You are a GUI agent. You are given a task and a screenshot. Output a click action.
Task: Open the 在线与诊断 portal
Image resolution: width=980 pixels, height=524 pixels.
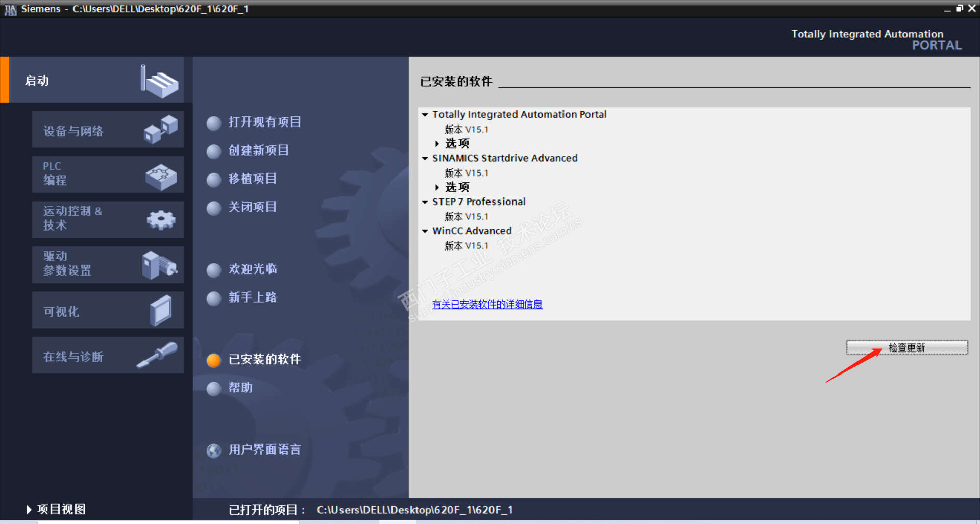click(x=108, y=355)
